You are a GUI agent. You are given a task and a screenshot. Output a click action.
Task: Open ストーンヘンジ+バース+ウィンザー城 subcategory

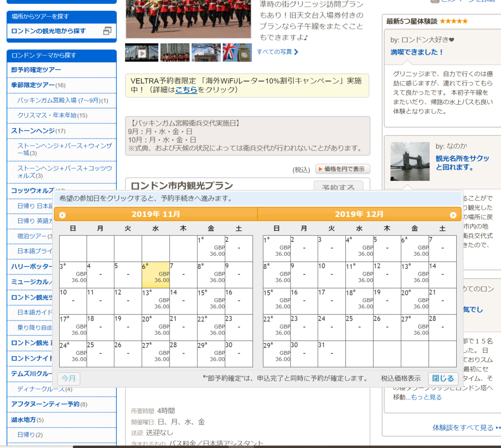(x=65, y=149)
